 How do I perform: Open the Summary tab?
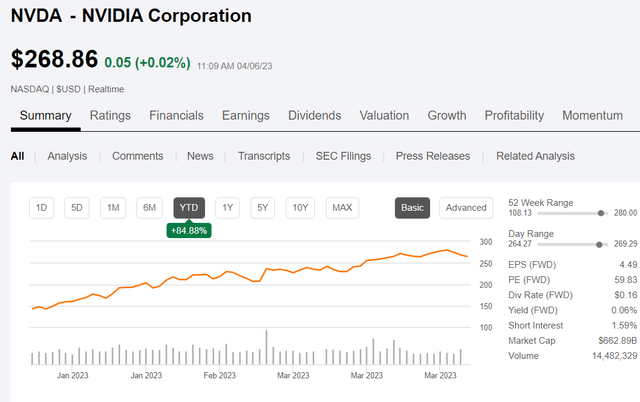click(45, 115)
